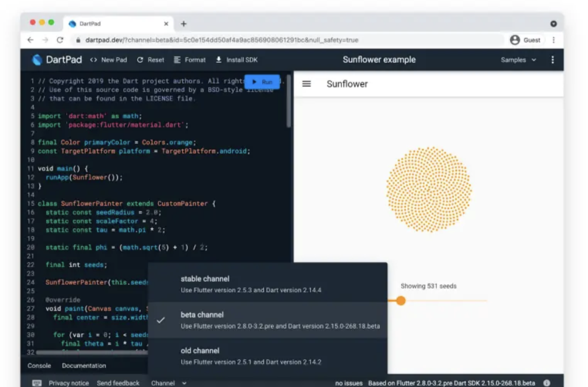The image size is (588, 387).
Task: Select the DartPad browser tab
Action: click(118, 24)
